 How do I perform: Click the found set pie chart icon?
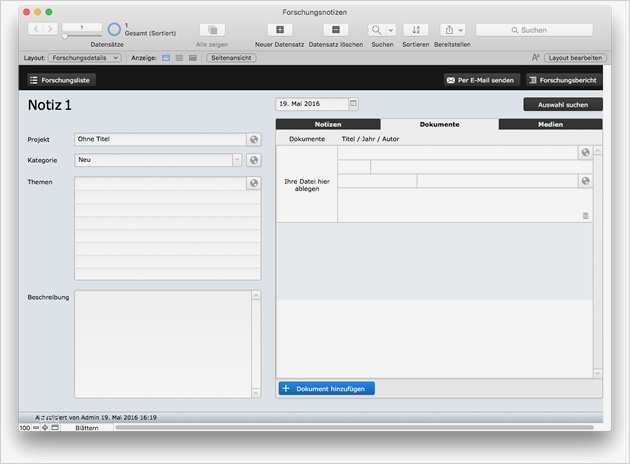[114, 29]
